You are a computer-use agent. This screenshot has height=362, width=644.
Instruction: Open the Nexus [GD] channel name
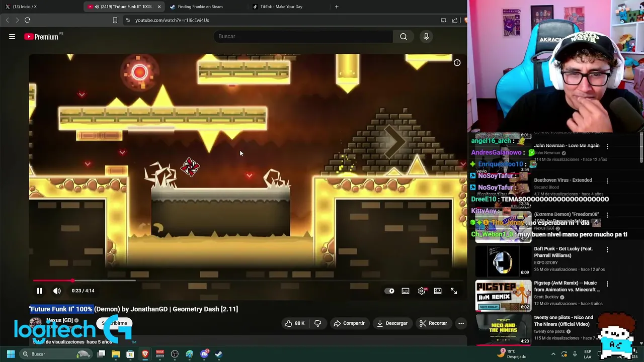click(59, 320)
